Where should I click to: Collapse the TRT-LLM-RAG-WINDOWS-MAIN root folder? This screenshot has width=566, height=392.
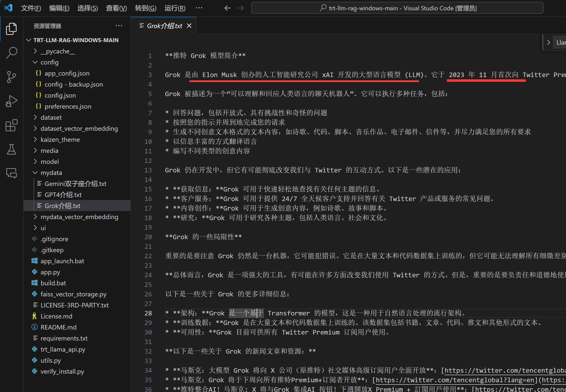tap(77, 40)
